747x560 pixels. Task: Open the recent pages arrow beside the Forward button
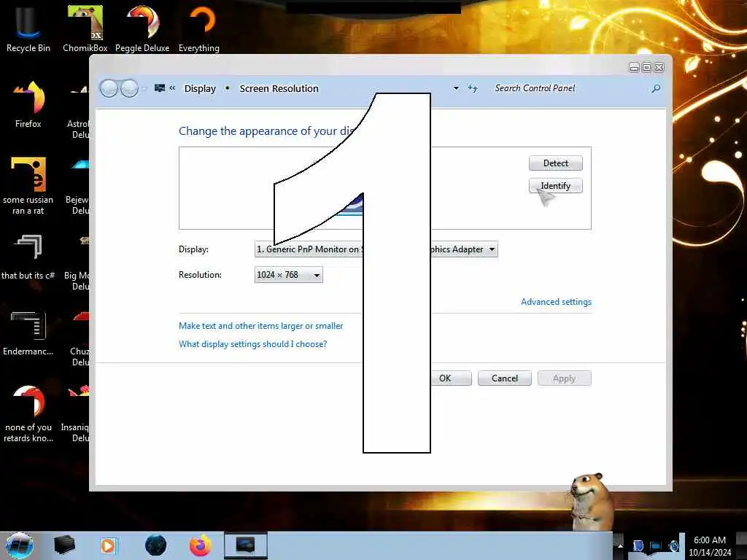click(144, 88)
